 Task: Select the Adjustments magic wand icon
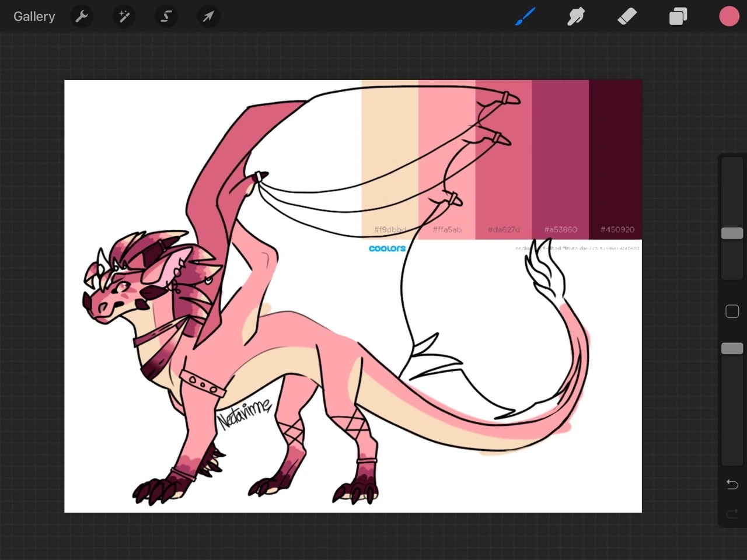[x=124, y=16]
